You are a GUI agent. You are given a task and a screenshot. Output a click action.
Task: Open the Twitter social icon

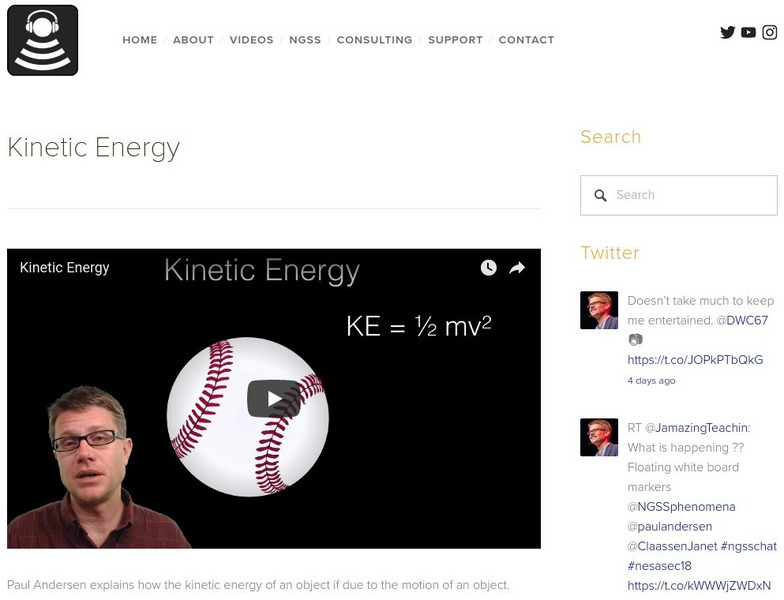728,32
